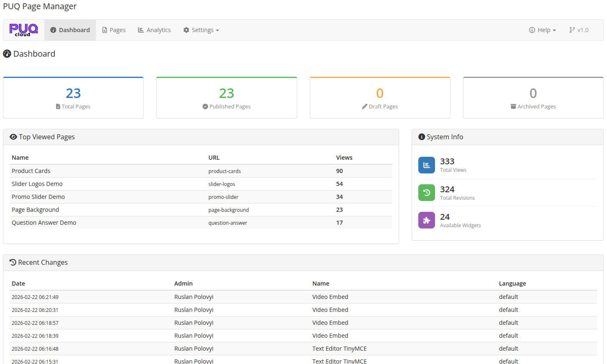Click the version control branch icon near v1.0
Screen dimensions: 607x364
pyautogui.click(x=571, y=30)
